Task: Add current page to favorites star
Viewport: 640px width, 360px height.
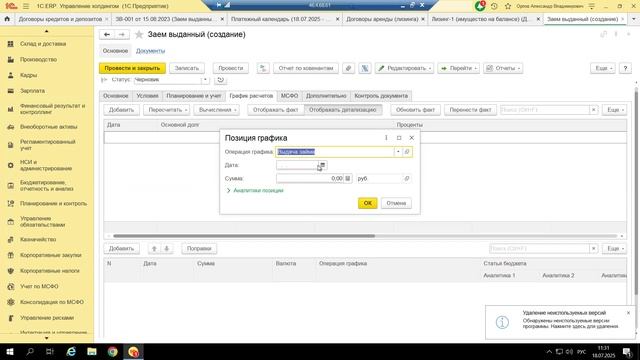Action: [x=139, y=35]
